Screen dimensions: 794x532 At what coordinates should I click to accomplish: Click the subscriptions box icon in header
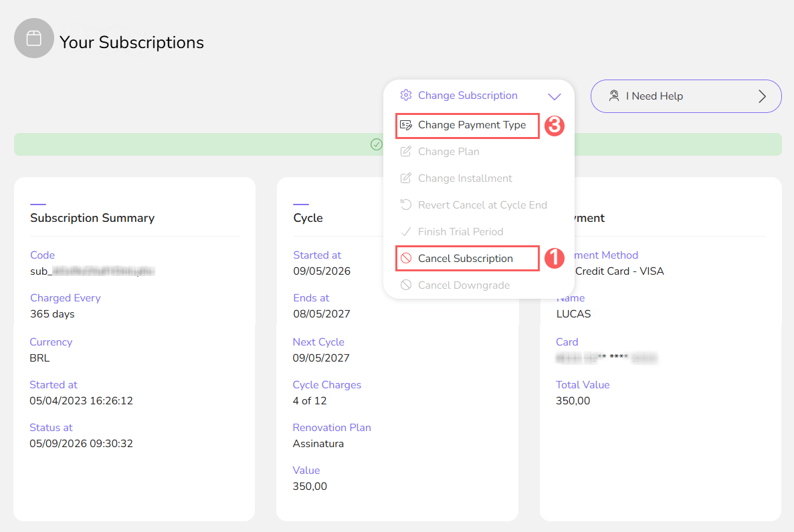point(34,39)
